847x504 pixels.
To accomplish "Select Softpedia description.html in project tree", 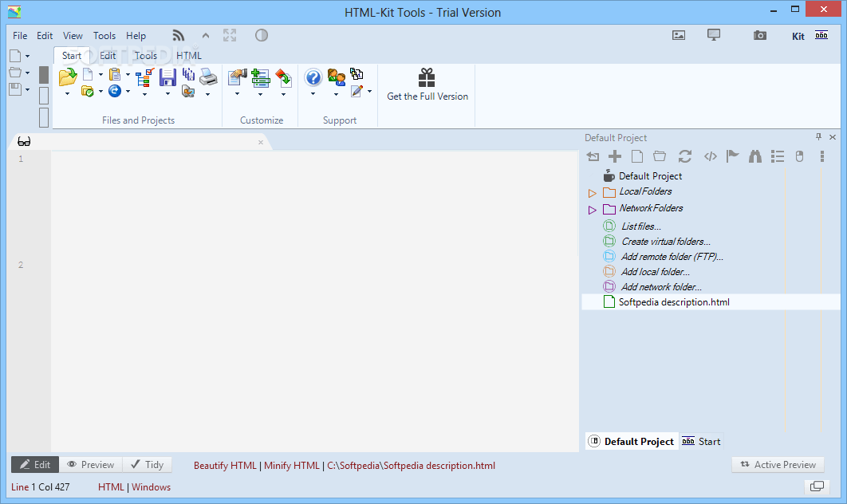I will (711, 302).
